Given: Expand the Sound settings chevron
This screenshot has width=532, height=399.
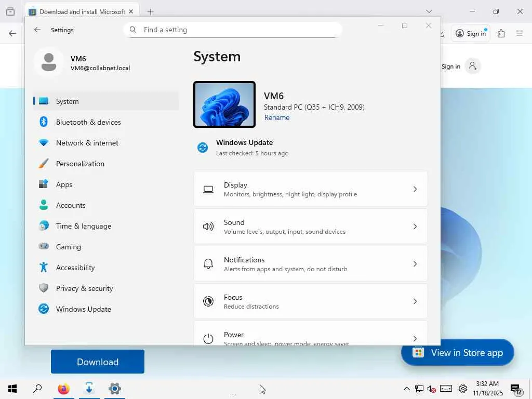Looking at the screenshot, I should [x=415, y=227].
